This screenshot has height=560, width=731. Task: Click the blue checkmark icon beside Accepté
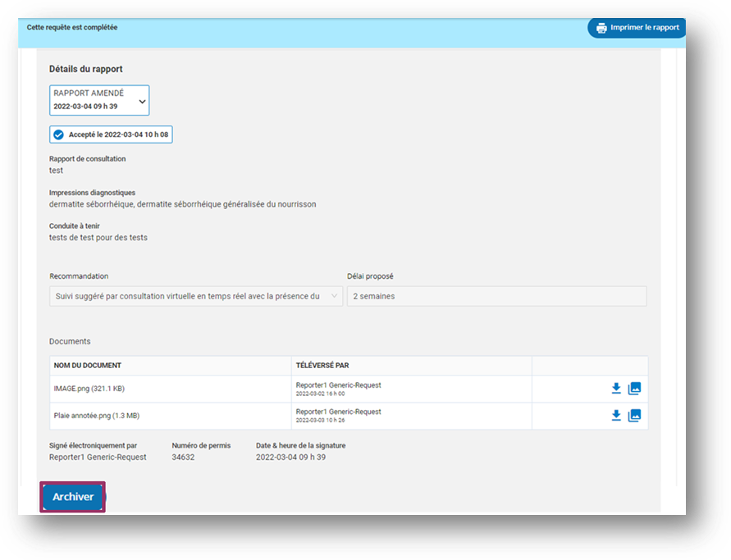pyautogui.click(x=59, y=134)
